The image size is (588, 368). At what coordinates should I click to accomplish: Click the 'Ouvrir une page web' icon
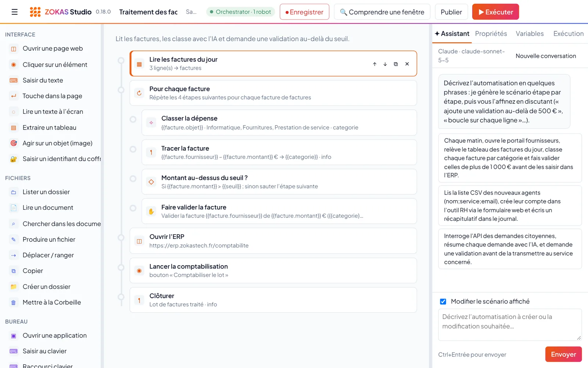[x=14, y=49]
